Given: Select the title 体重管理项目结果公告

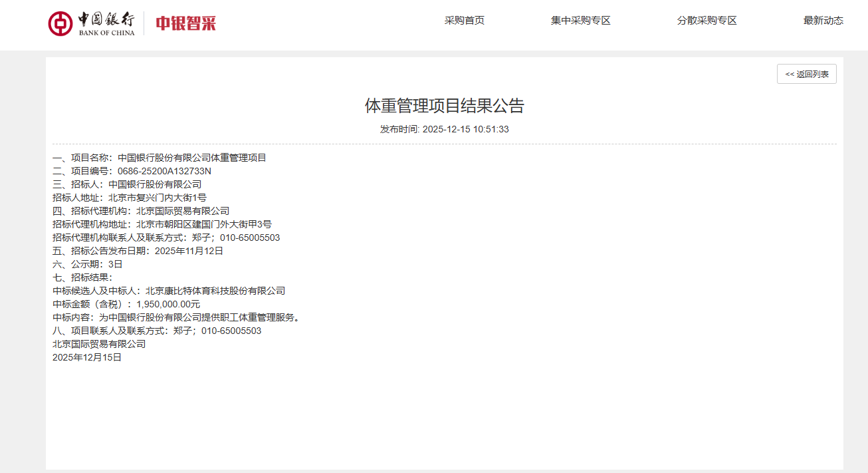Looking at the screenshot, I should (x=445, y=106).
